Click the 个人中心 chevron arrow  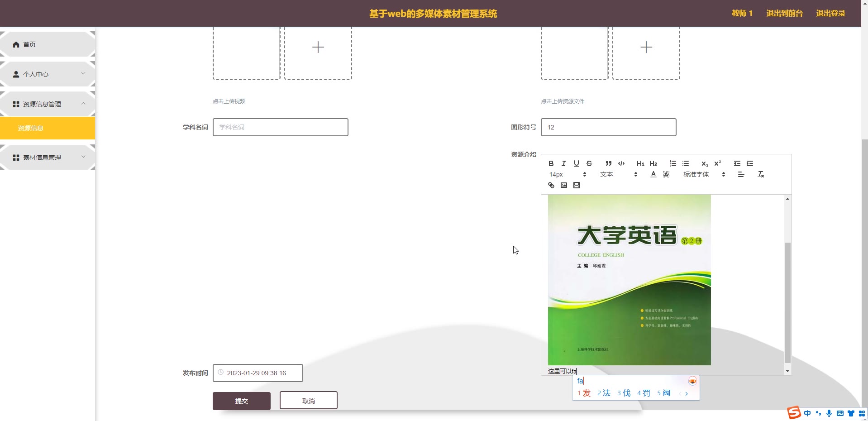click(83, 73)
